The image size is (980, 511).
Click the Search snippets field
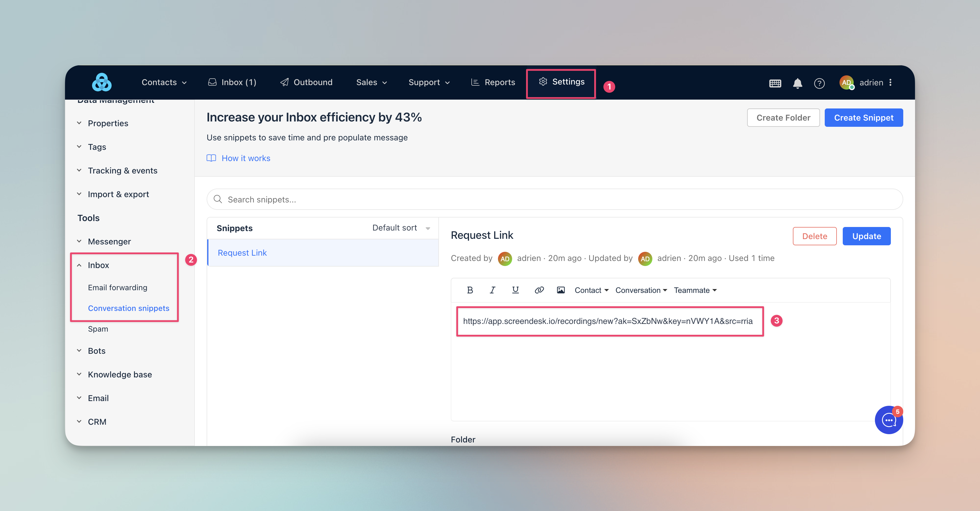tap(554, 199)
